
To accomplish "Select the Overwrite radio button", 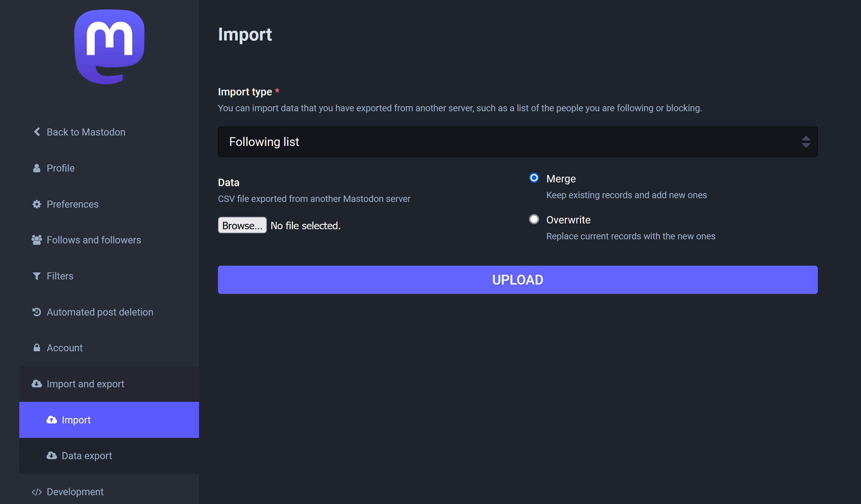I will (x=534, y=219).
